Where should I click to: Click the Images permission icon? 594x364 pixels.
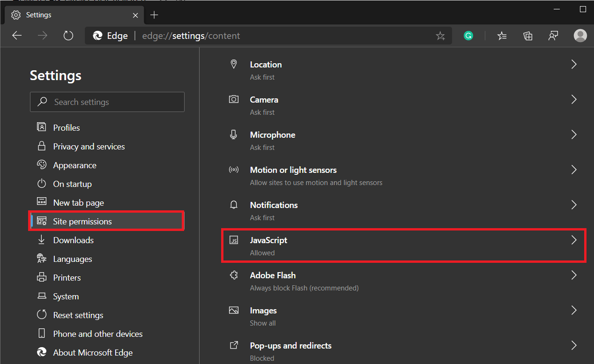click(234, 310)
